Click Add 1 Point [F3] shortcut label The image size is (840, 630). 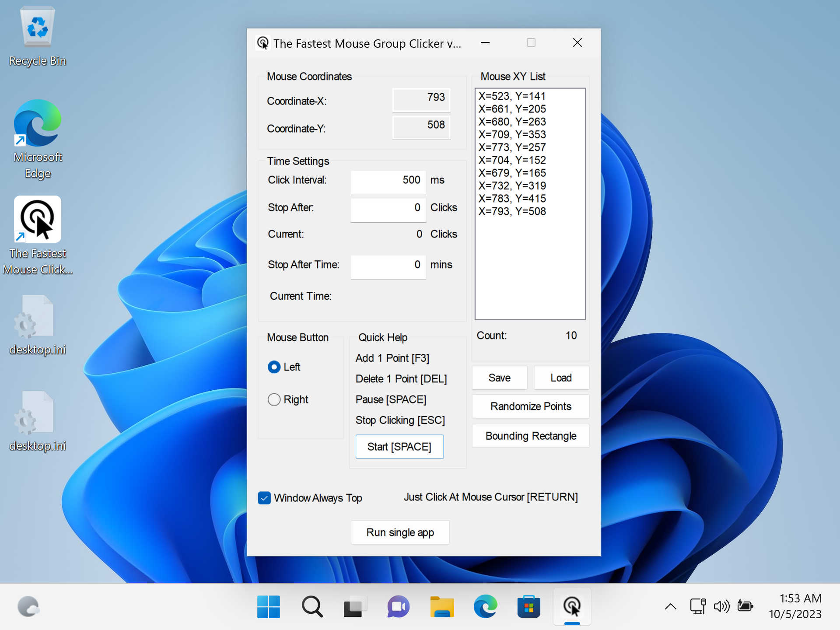click(x=393, y=358)
